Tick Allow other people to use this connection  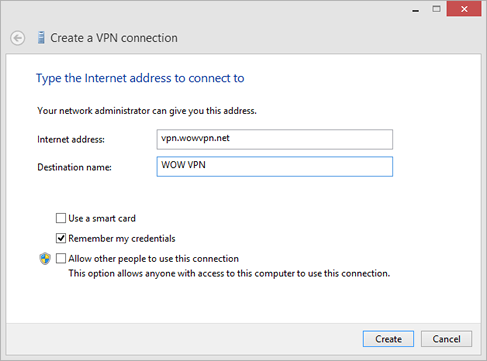point(61,258)
